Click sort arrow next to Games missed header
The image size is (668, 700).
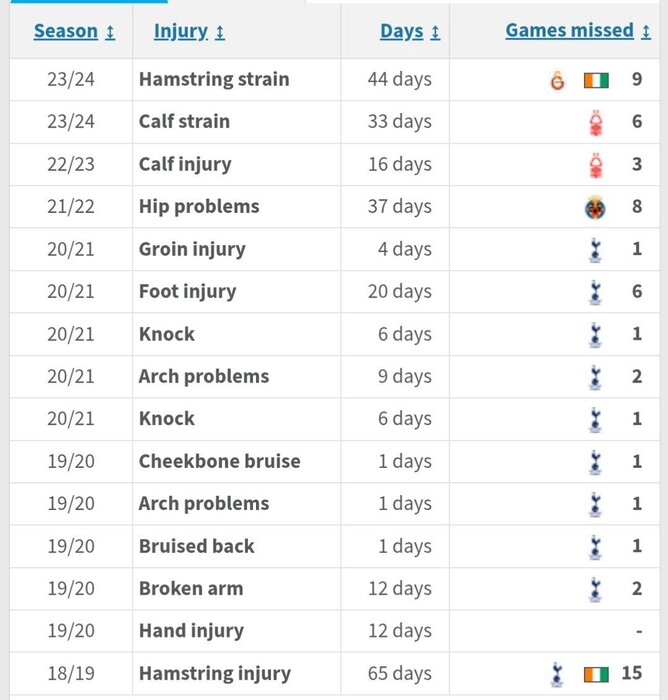[x=646, y=32]
